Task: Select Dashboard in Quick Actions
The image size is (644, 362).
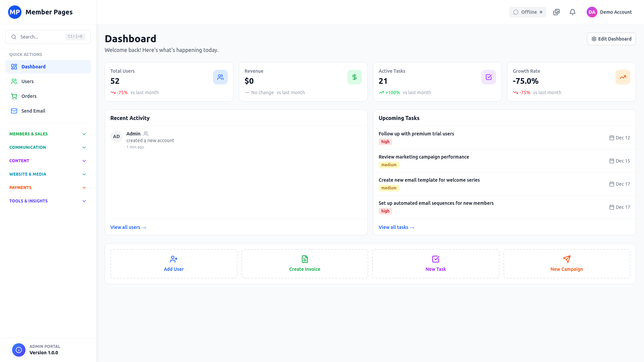Action: pos(34,67)
